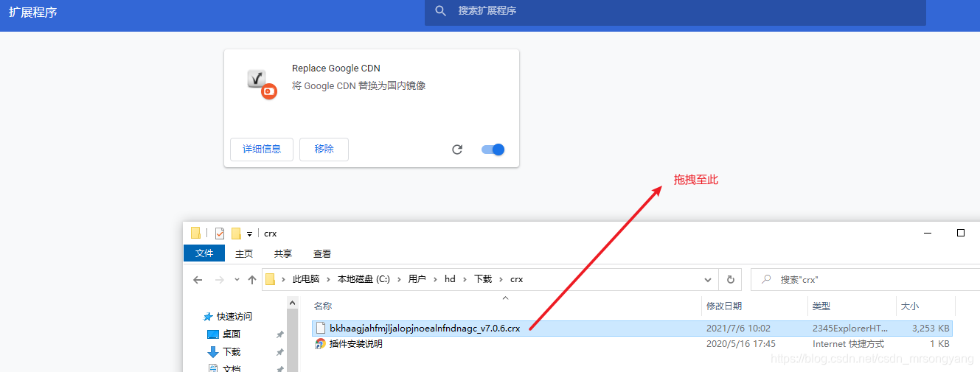Click the navigation pane vertical scrollbar
980x372 pixels.
293,334
